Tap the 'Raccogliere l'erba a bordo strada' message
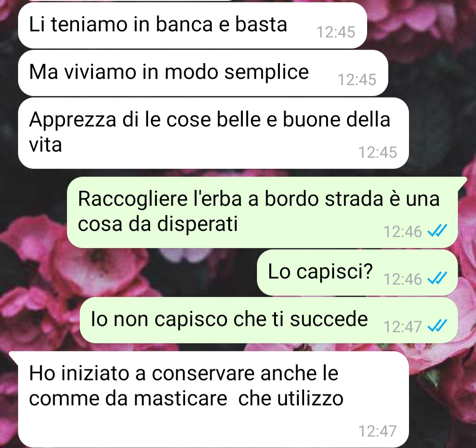 (262, 212)
